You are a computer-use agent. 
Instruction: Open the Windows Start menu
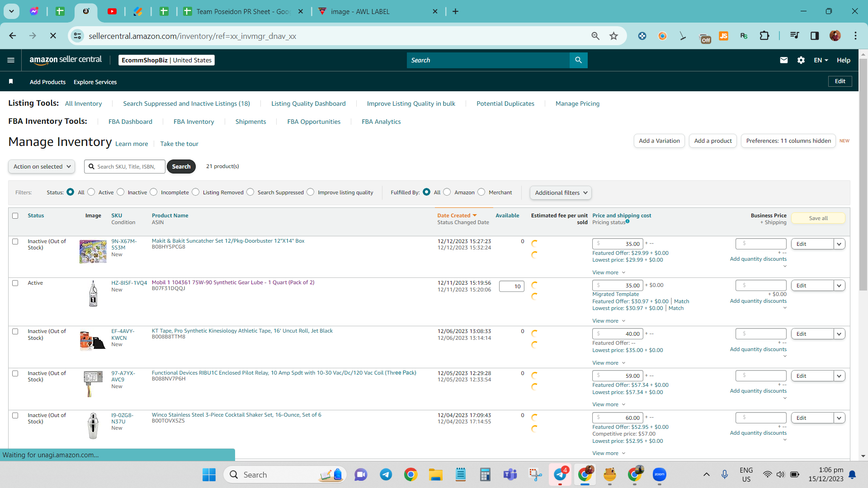(x=209, y=475)
